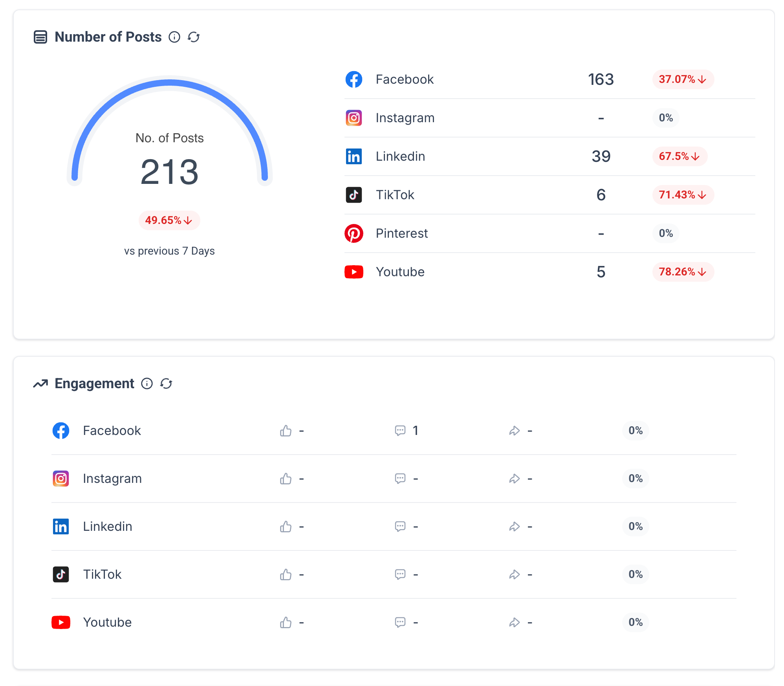Refresh the Engagement widget
784x686 pixels.
point(166,383)
